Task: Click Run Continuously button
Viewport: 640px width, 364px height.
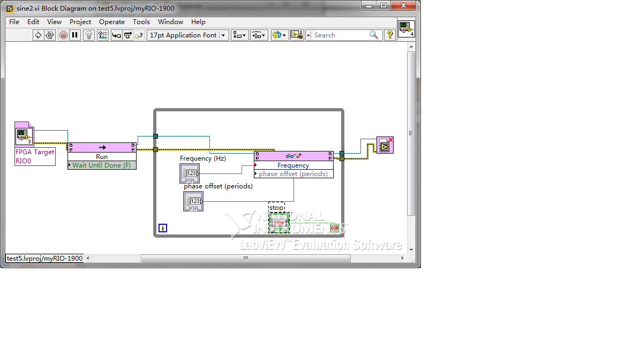Action: [x=50, y=35]
